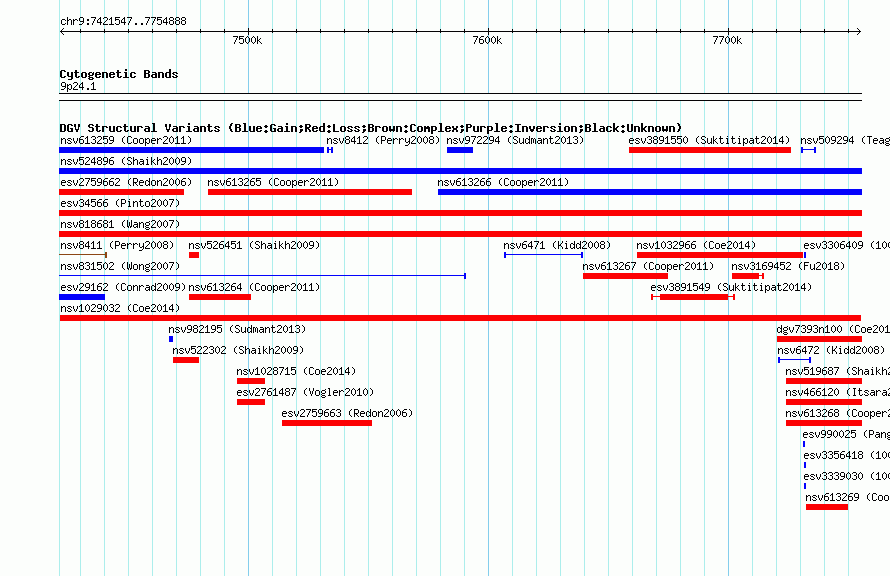Open the esv2759663 (Redon2006) variant
The height and width of the screenshot is (576, 890).
pos(347,413)
